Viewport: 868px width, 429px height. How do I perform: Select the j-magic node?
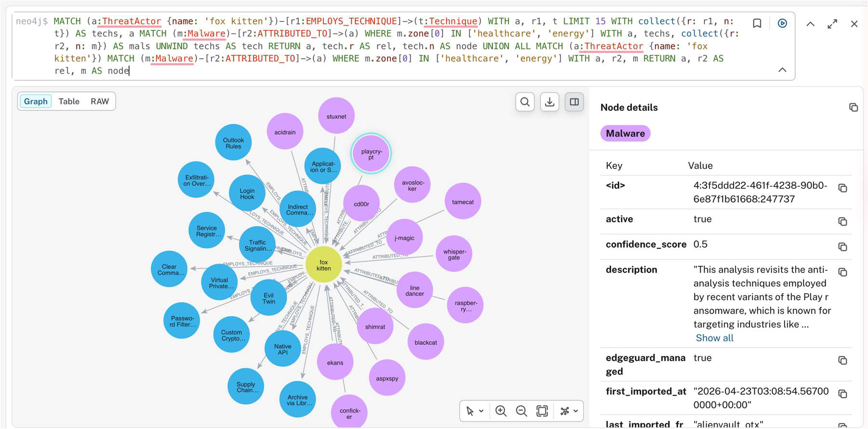[x=404, y=237]
